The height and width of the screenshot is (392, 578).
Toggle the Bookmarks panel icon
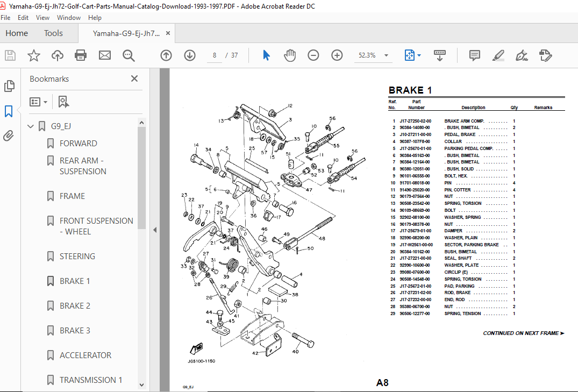9,111
